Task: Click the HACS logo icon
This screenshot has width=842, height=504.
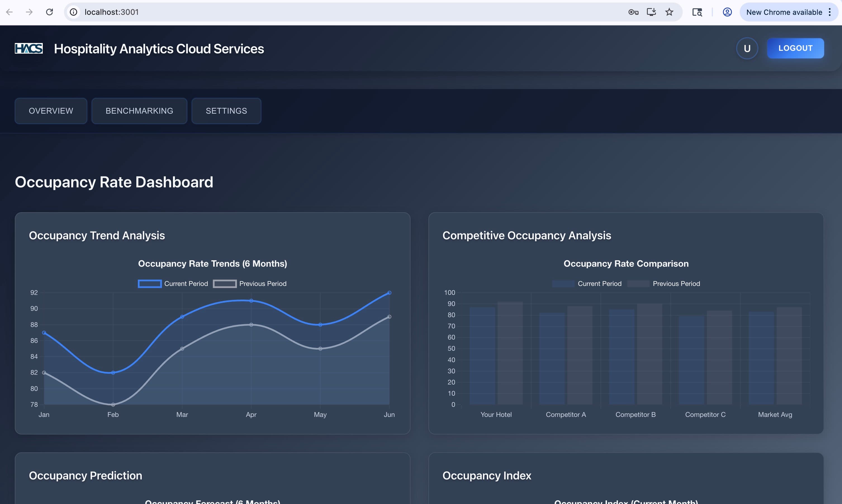Action: click(x=29, y=49)
